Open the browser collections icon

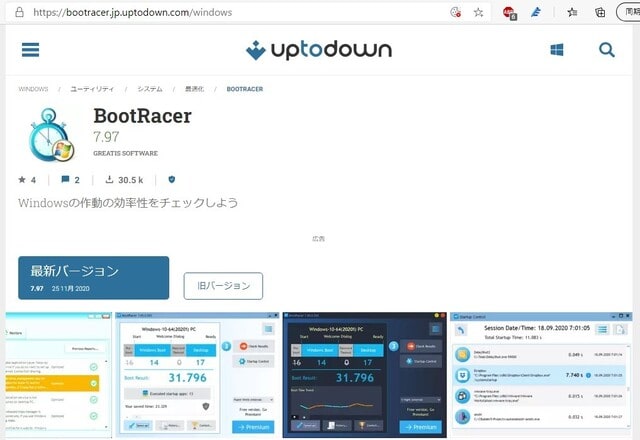pos(600,12)
